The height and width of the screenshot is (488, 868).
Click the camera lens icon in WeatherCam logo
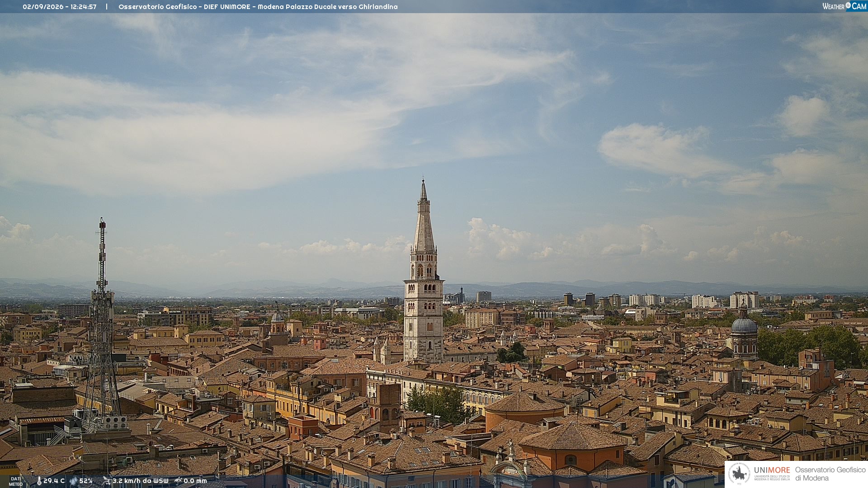coord(848,5)
